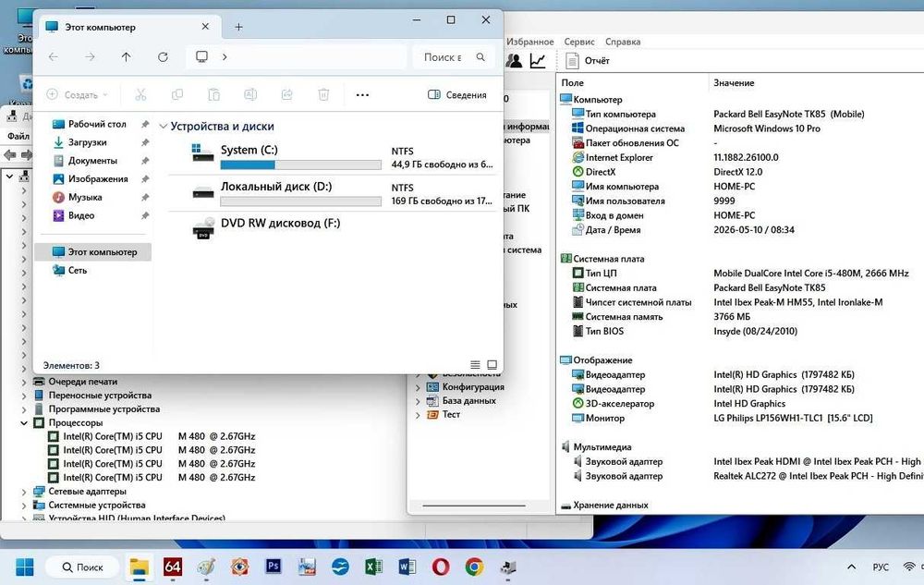The width and height of the screenshot is (924, 585).
Task: Expand Очереди печати in Device Manager
Action: [24, 382]
